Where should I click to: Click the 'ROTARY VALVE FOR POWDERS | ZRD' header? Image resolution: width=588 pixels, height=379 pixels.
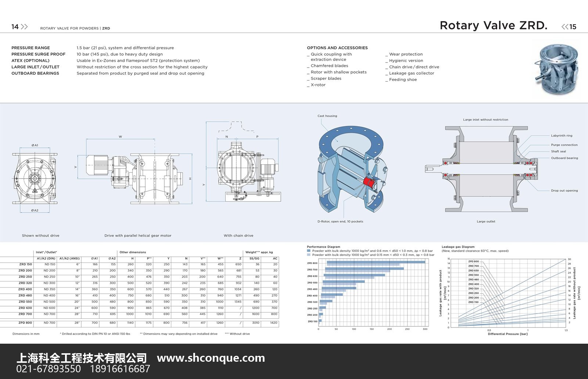[75, 28]
